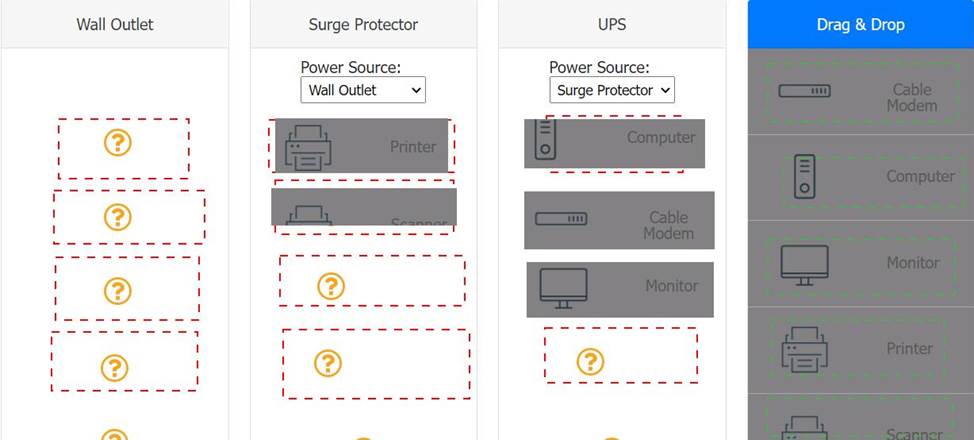
Task: Click the Monitor label in Drag & Drop panel
Action: (x=912, y=263)
